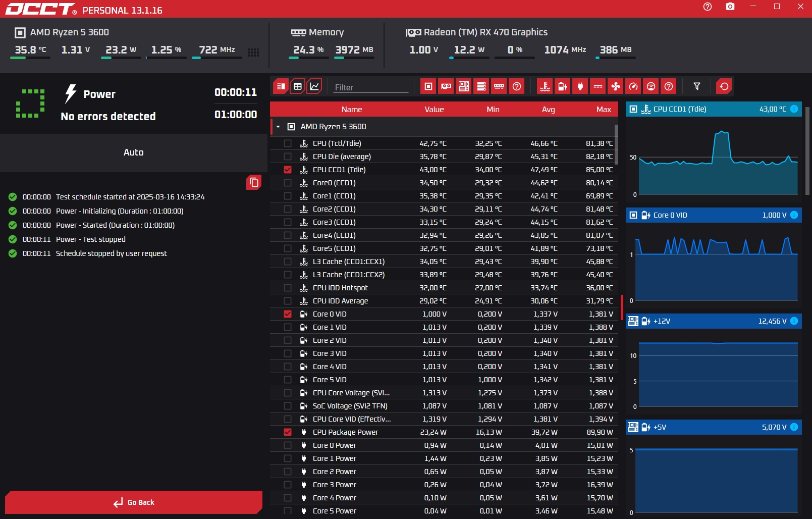Switch to the graphs-only view
The height and width of the screenshot is (519, 812).
coord(314,86)
